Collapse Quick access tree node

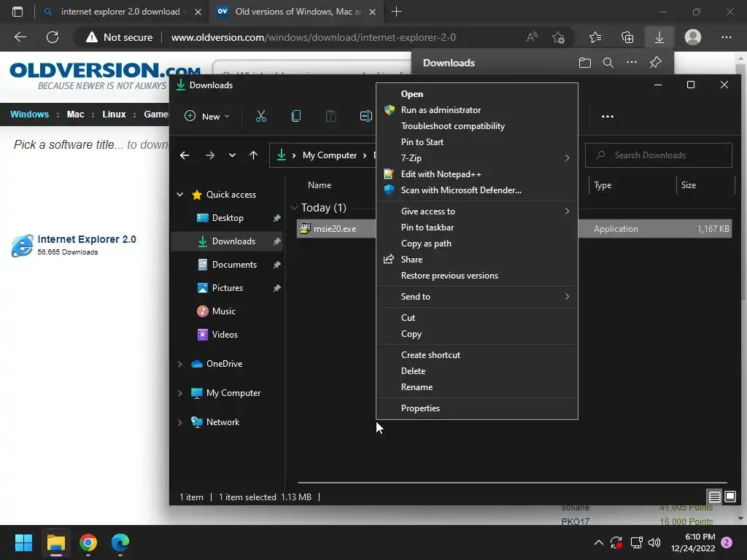[x=180, y=194]
